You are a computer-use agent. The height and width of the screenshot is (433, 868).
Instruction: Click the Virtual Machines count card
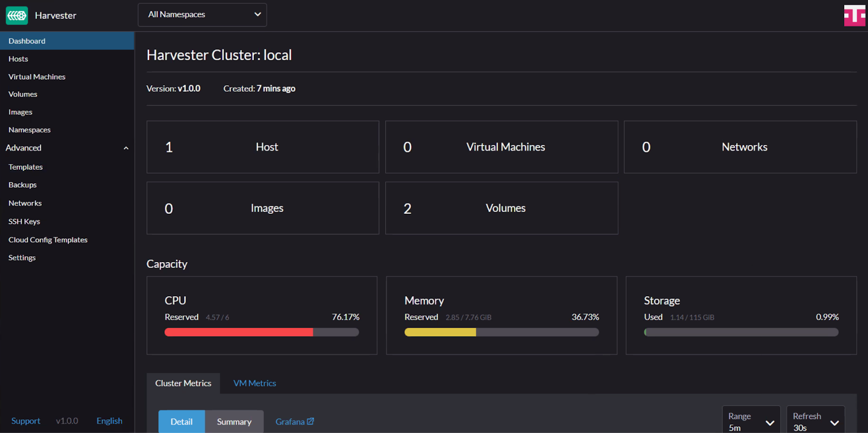coord(502,147)
